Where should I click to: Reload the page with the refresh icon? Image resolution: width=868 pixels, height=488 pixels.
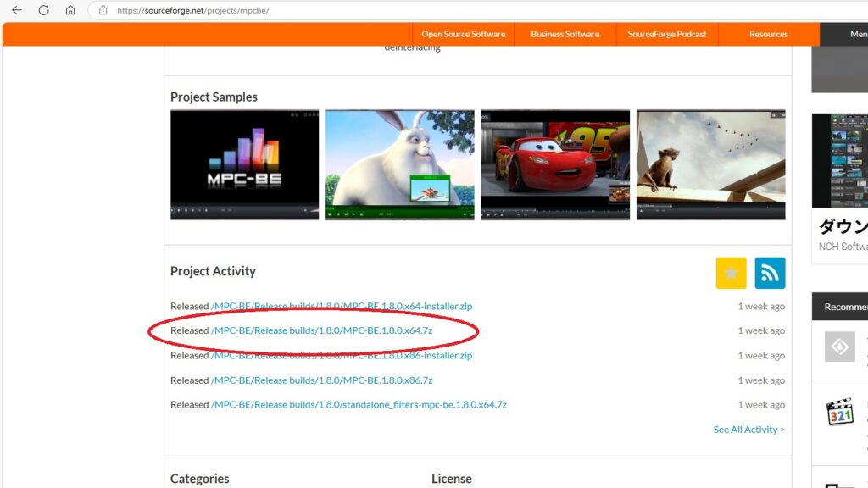click(x=44, y=10)
